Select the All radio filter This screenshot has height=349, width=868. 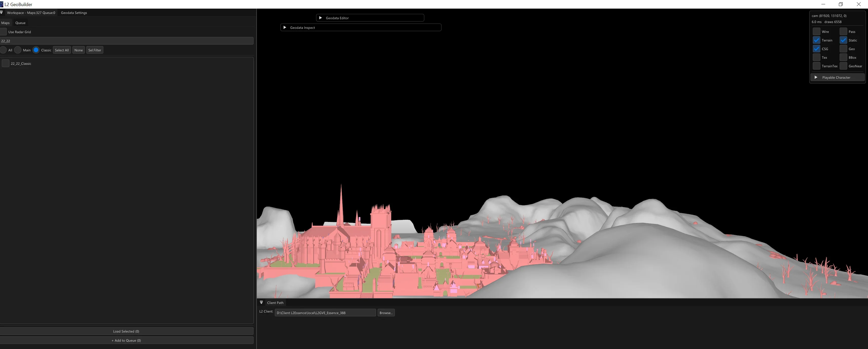pos(3,50)
